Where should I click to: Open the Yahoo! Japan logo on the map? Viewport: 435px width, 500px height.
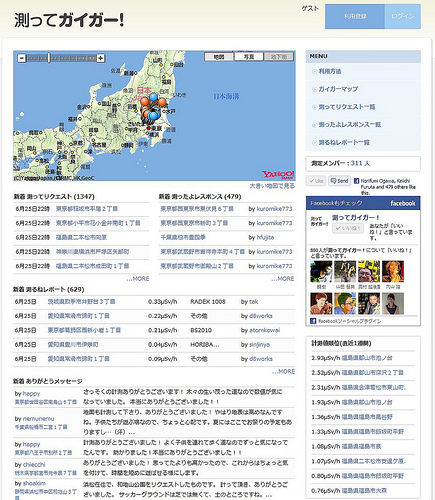[278, 175]
